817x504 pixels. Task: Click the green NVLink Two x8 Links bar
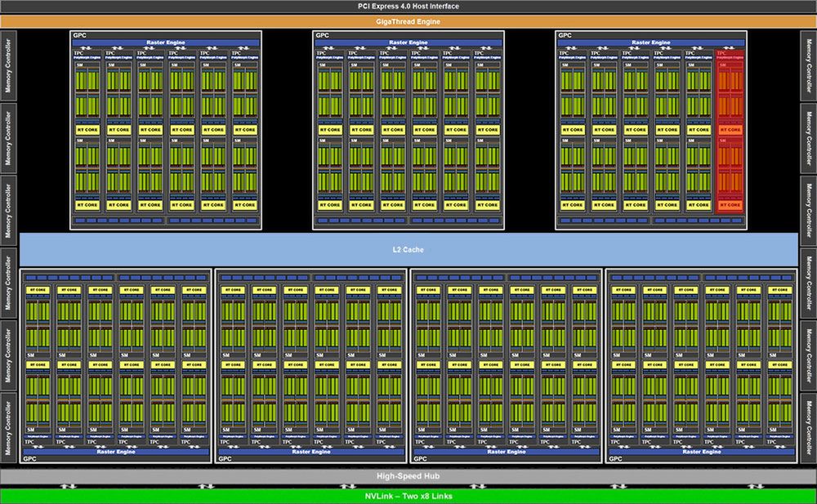pyautogui.click(x=408, y=496)
